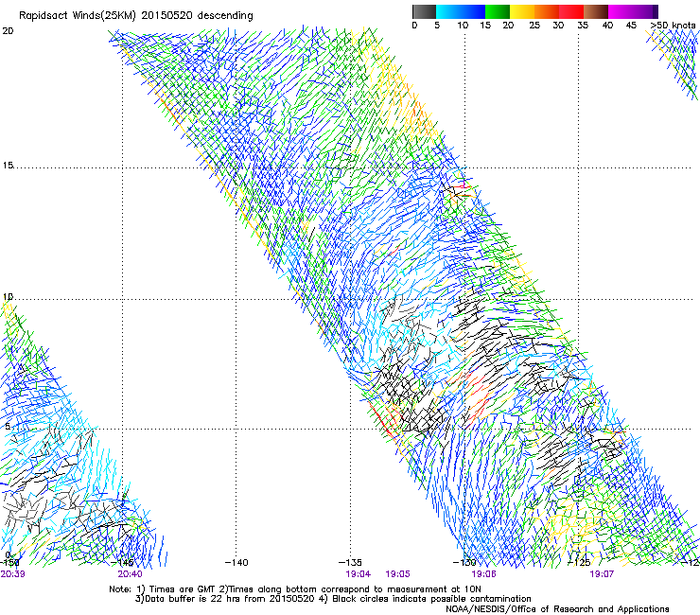Screen dimensions: 700x615
Task: Pick the magenta 40-45 knots legend segment
Action: [x=621, y=11]
